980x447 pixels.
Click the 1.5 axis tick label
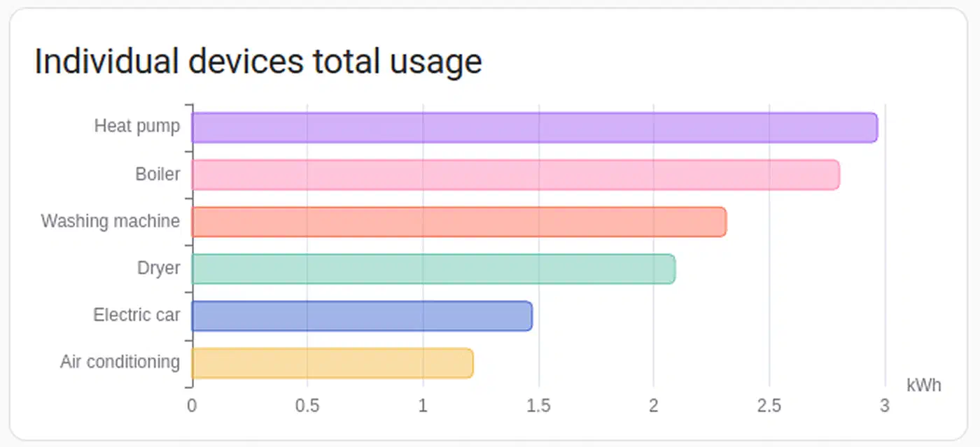coord(538,406)
